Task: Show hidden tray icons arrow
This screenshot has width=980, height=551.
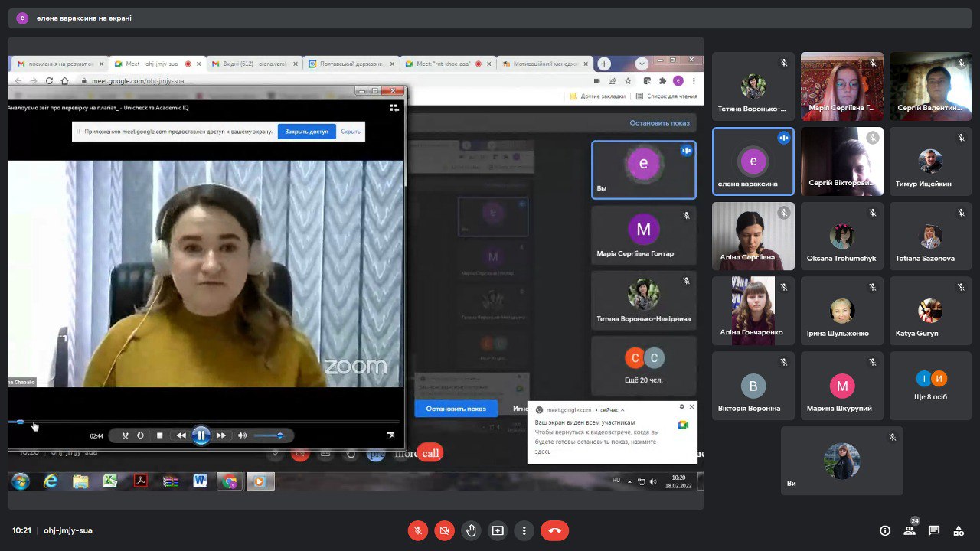Action: pyautogui.click(x=630, y=481)
